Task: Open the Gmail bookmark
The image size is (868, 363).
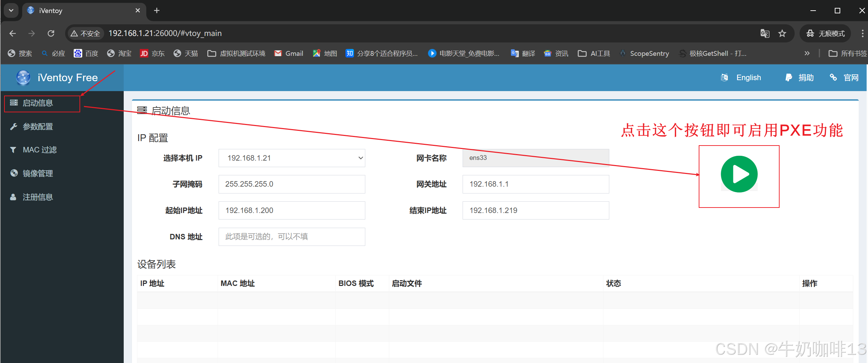Action: [x=289, y=53]
